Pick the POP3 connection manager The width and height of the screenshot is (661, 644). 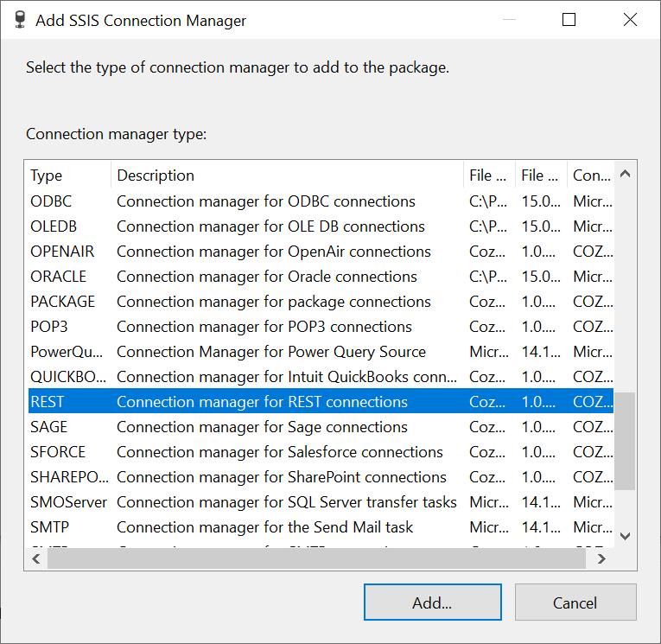tap(52, 327)
